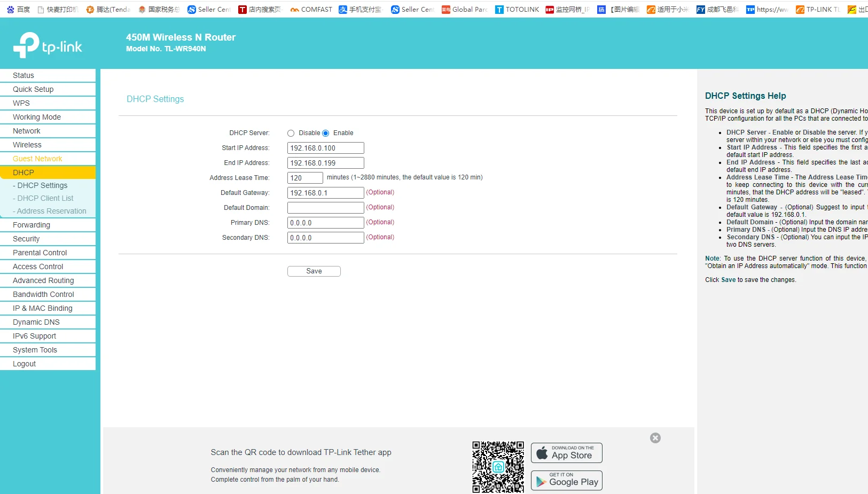Open the Address Reservation page
Image resolution: width=868 pixels, height=494 pixels.
(x=48, y=211)
